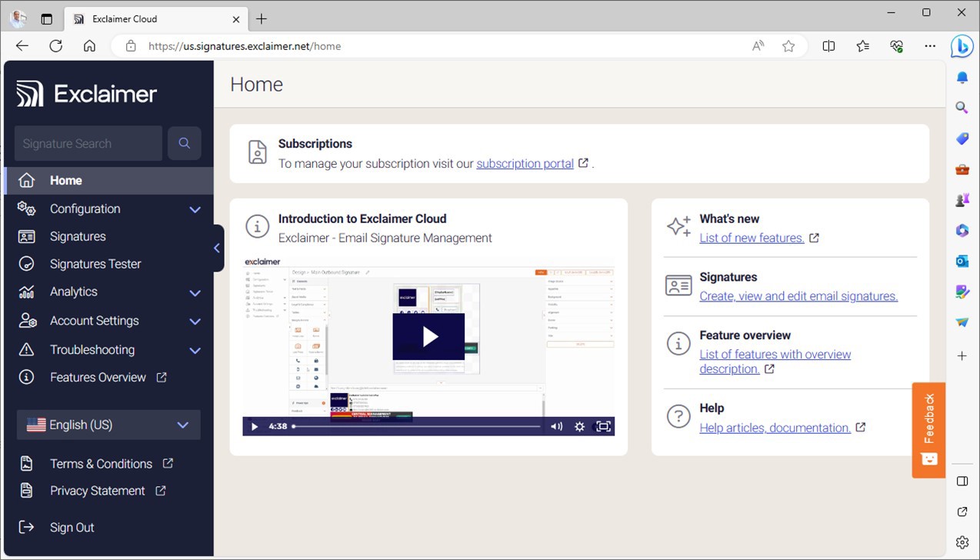This screenshot has width=980, height=560.
Task: Click the browser profile avatar
Action: click(x=18, y=18)
